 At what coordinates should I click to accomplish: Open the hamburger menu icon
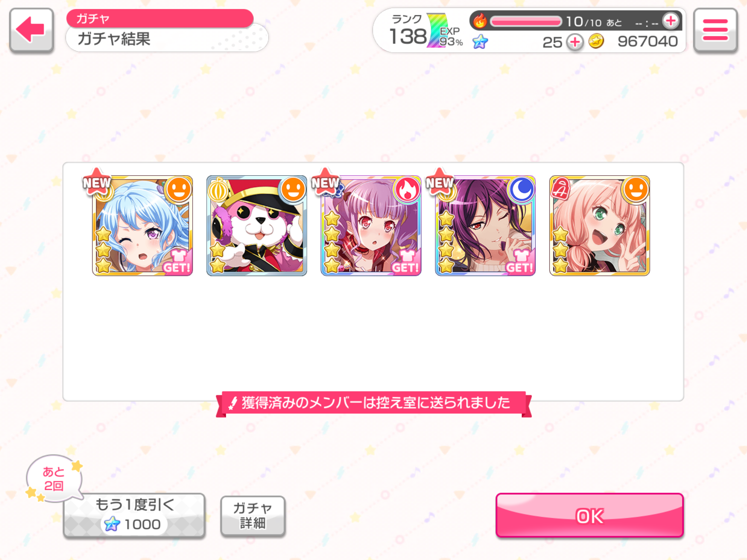pyautogui.click(x=715, y=30)
